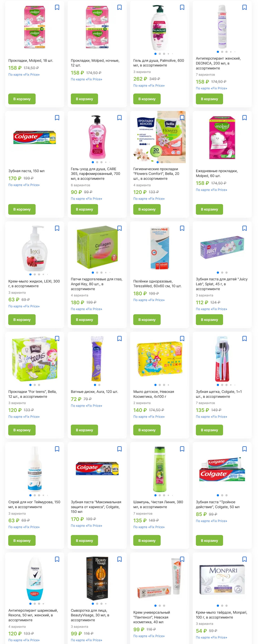Bookmark the DEONICA antiperspirant
Image resolution: width=262 pixels, height=644 pixels.
coord(244,7)
